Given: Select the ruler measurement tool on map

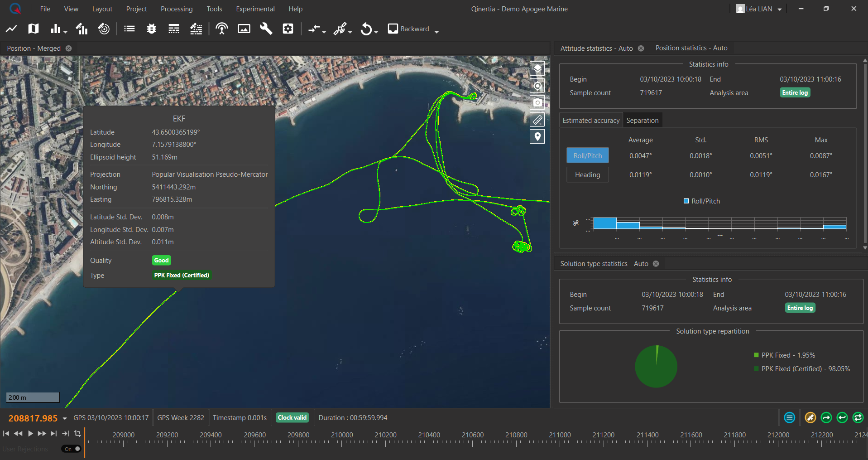Looking at the screenshot, I should pyautogui.click(x=537, y=120).
